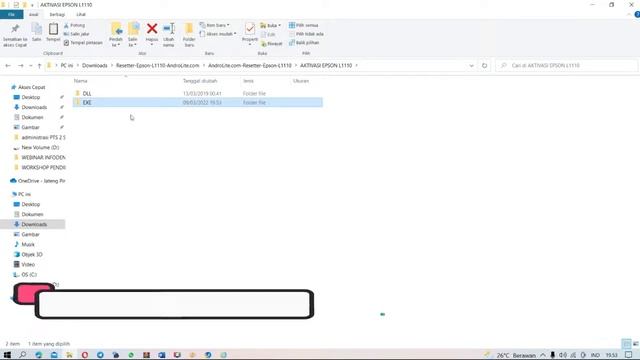Sort by Tanggal diubah column header

tap(200, 81)
